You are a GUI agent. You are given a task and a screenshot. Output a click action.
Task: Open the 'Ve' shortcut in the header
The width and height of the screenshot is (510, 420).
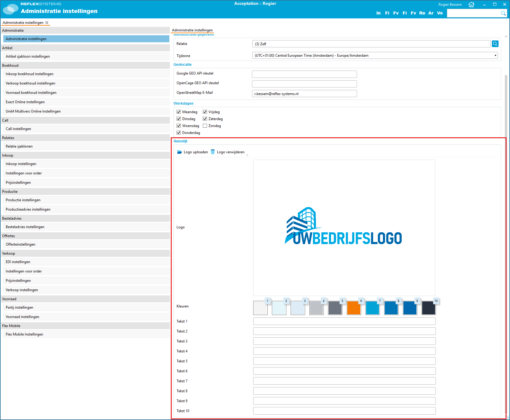[x=440, y=13]
